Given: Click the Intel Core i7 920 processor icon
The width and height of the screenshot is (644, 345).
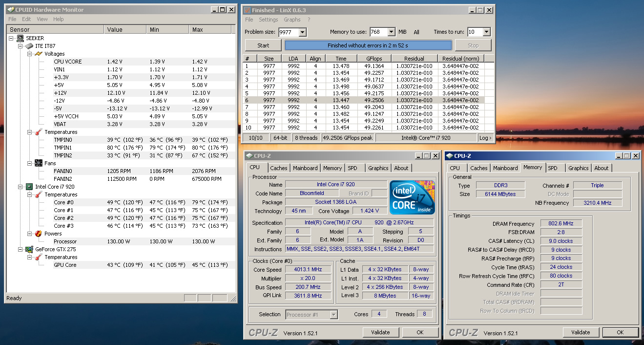Looking at the screenshot, I should tap(29, 187).
